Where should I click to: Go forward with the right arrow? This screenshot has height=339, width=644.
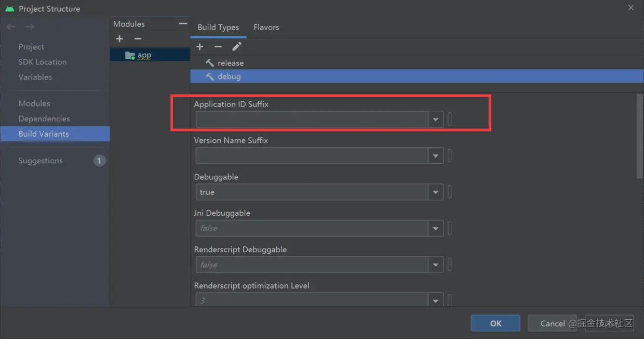pos(30,27)
